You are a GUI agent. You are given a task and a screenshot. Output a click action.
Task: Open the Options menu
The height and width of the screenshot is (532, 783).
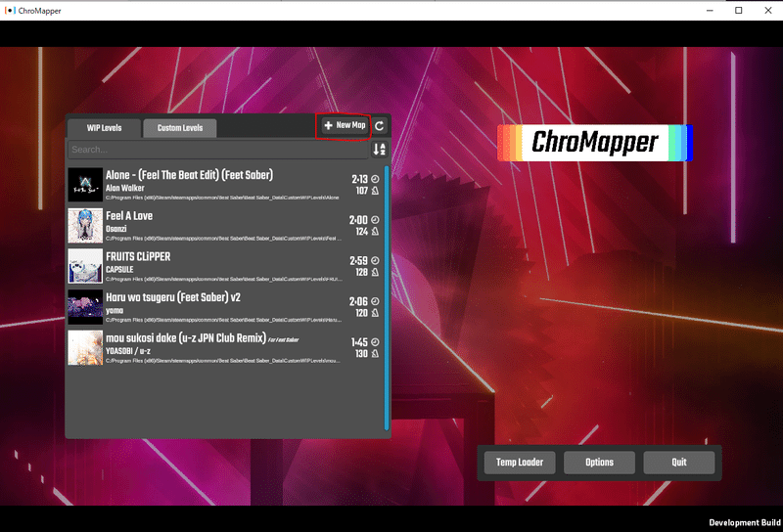click(599, 463)
